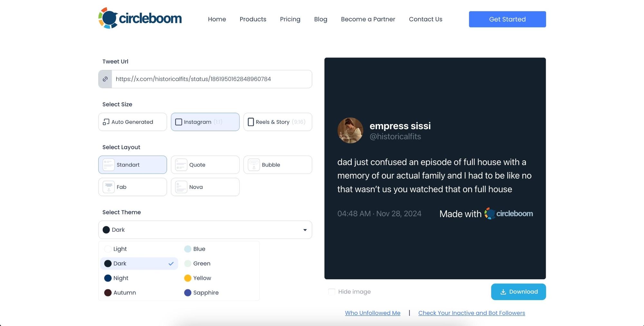Select Auto Generated size option
Image resolution: width=644 pixels, height=326 pixels.
pos(133,122)
